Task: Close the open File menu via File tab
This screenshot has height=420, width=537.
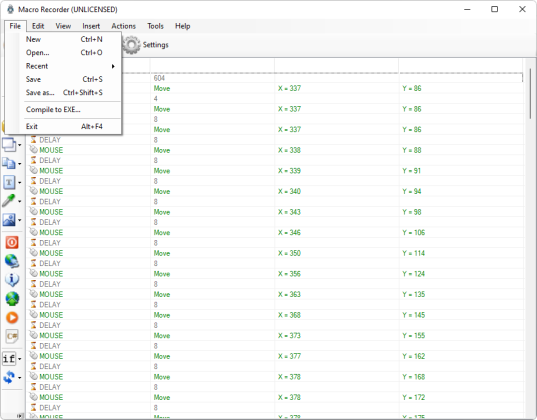Action: (x=15, y=26)
